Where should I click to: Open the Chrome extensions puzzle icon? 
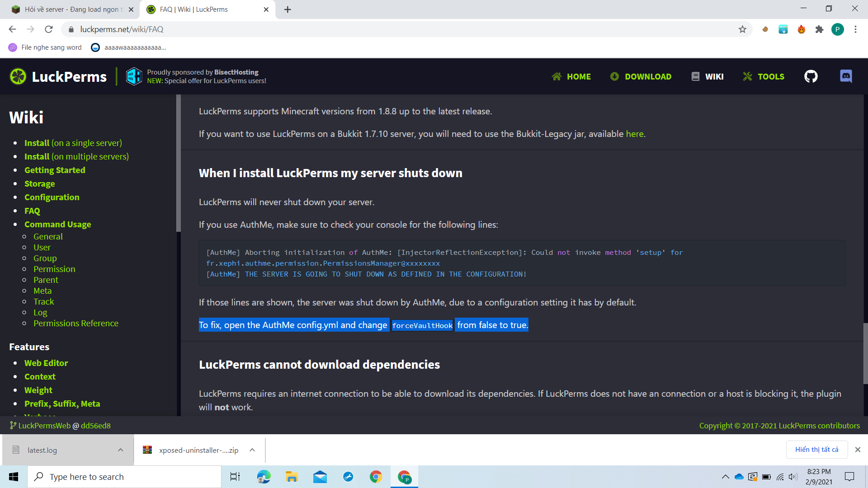(x=819, y=29)
